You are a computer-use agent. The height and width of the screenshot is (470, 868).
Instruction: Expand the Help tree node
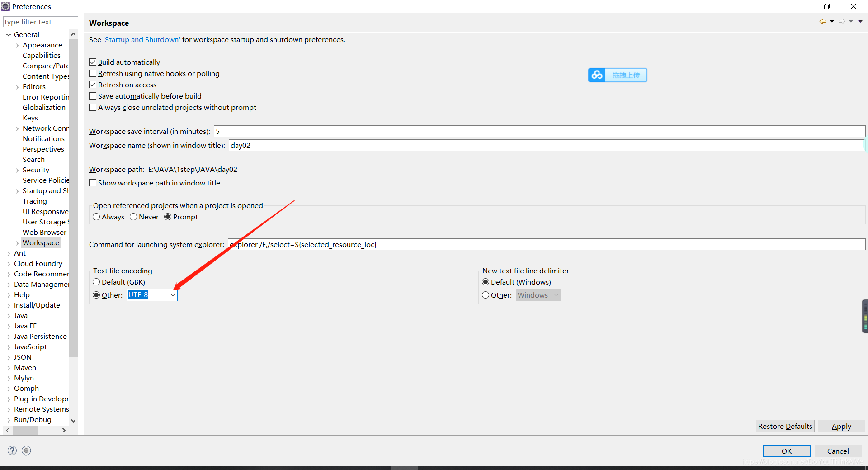(x=9, y=295)
